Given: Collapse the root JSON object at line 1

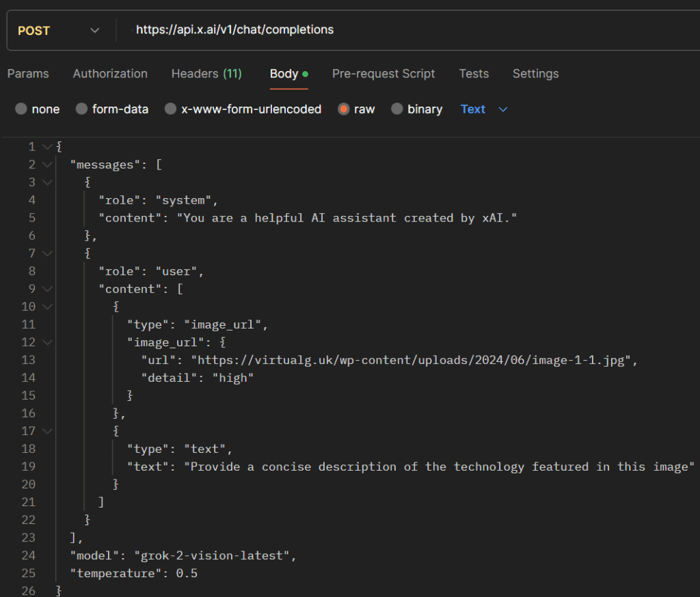Looking at the screenshot, I should click(x=46, y=147).
